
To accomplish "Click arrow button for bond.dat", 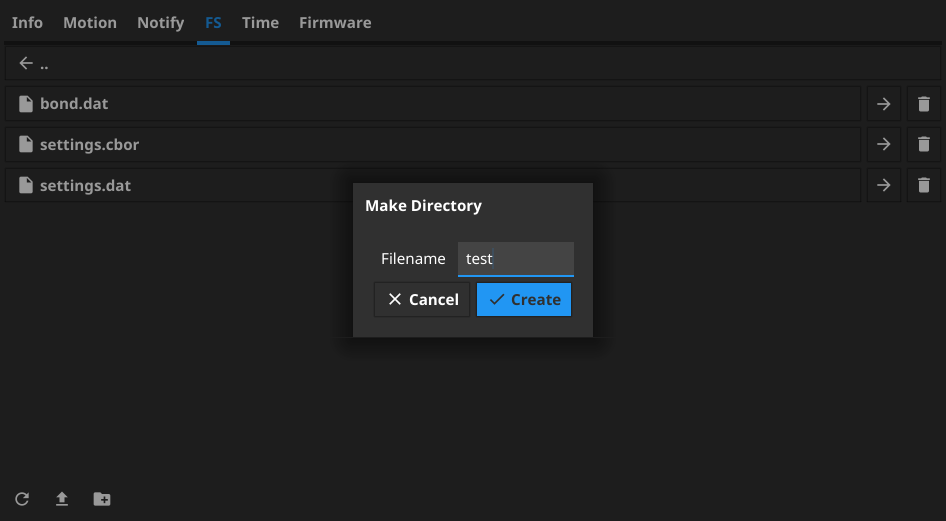I will click(x=883, y=104).
